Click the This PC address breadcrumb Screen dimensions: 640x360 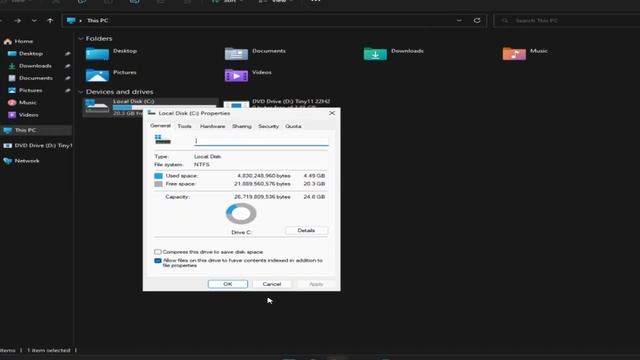tap(98, 20)
